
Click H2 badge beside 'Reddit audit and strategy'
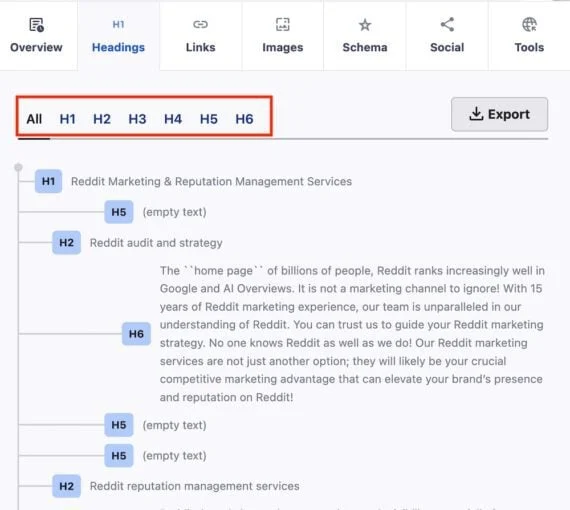pyautogui.click(x=67, y=242)
